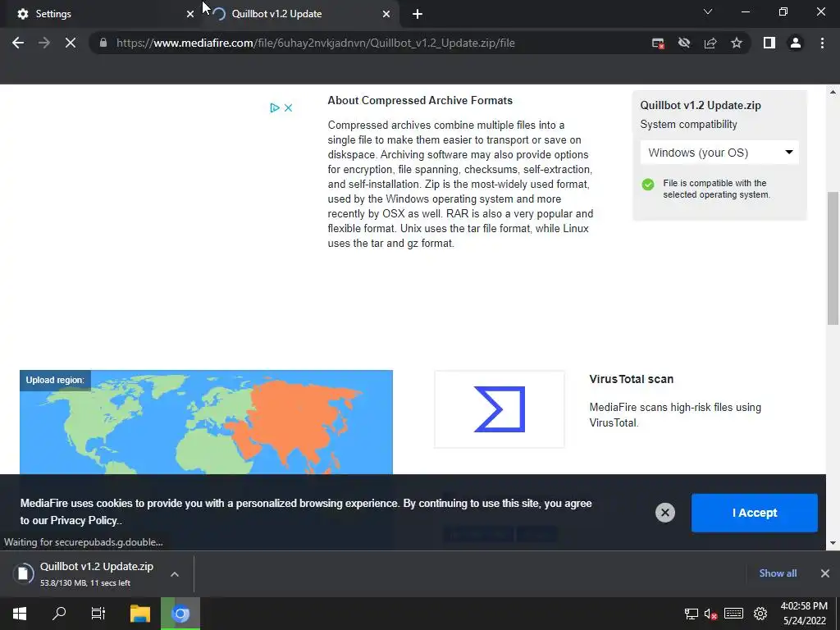The height and width of the screenshot is (630, 840).
Task: Switch to the Settings tab
Action: click(x=101, y=14)
